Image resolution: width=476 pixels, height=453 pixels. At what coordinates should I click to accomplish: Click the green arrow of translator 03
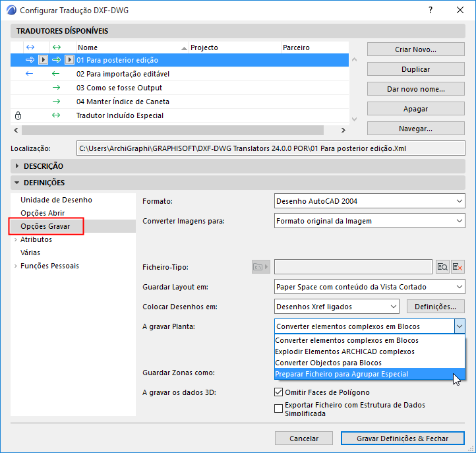56,88
